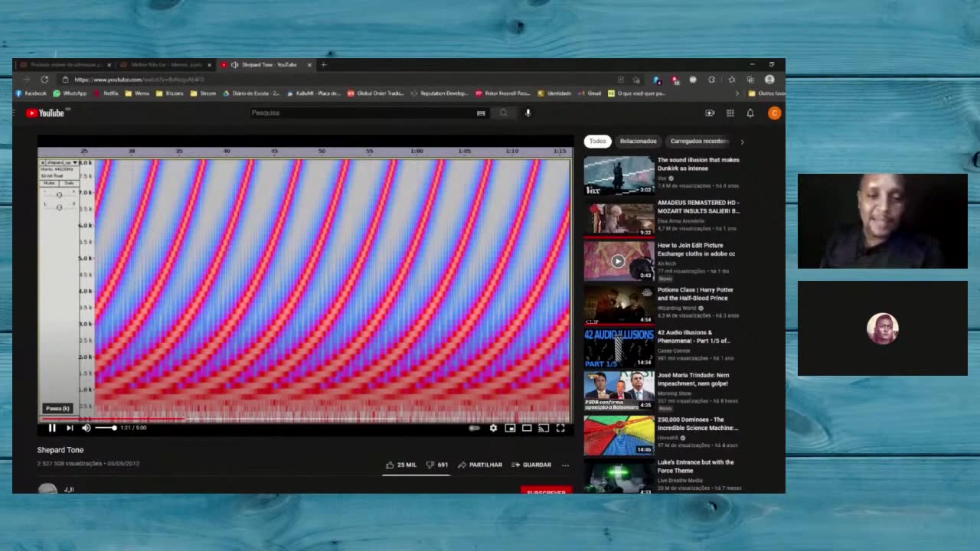The image size is (980, 551).
Task: Switch to the first browser tab
Action: point(65,65)
